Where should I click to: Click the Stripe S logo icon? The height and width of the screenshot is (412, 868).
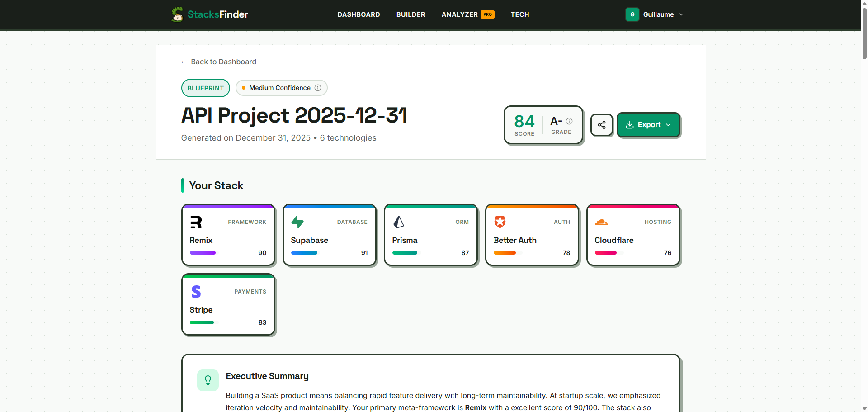196,292
